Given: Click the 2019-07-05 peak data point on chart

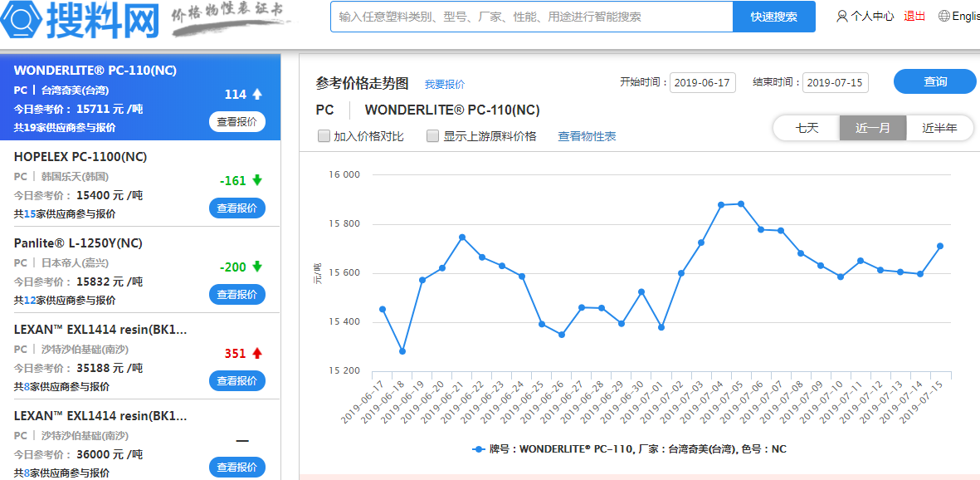Looking at the screenshot, I should [741, 203].
